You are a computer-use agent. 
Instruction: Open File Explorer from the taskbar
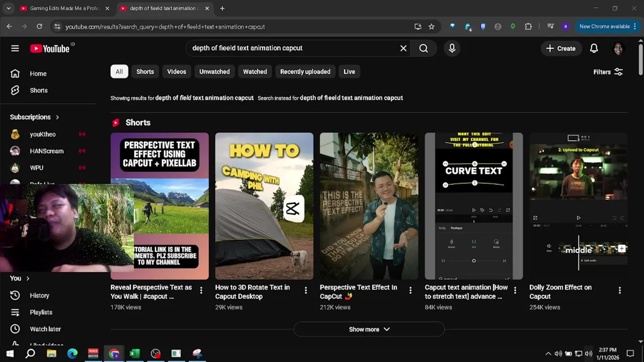point(51,353)
